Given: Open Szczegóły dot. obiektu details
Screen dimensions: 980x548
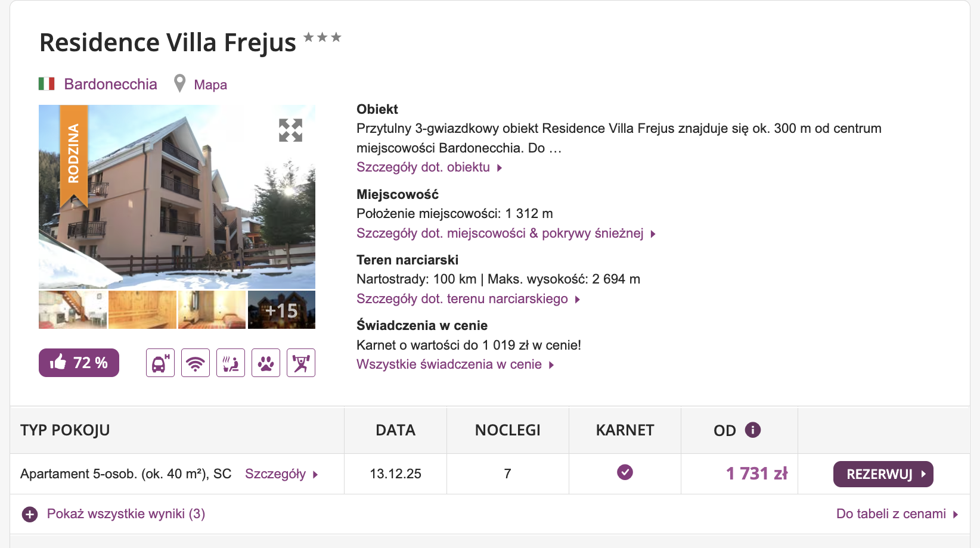Looking at the screenshot, I should pyautogui.click(x=424, y=167).
